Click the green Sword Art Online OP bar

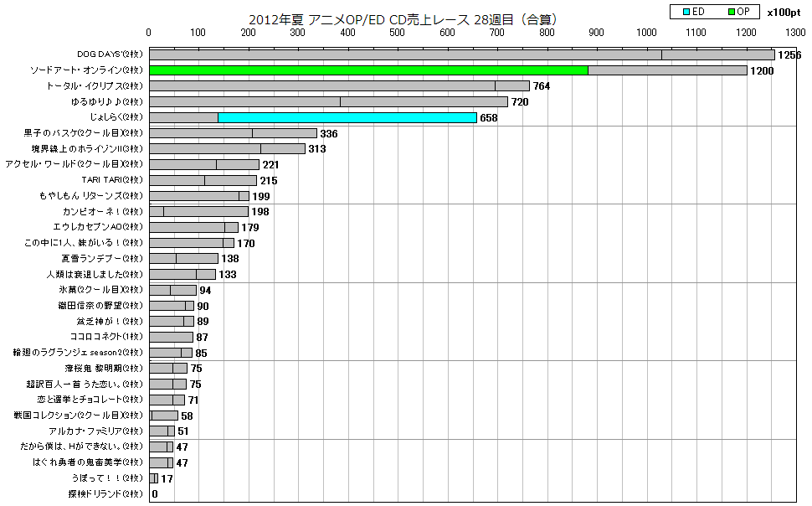coord(368,70)
